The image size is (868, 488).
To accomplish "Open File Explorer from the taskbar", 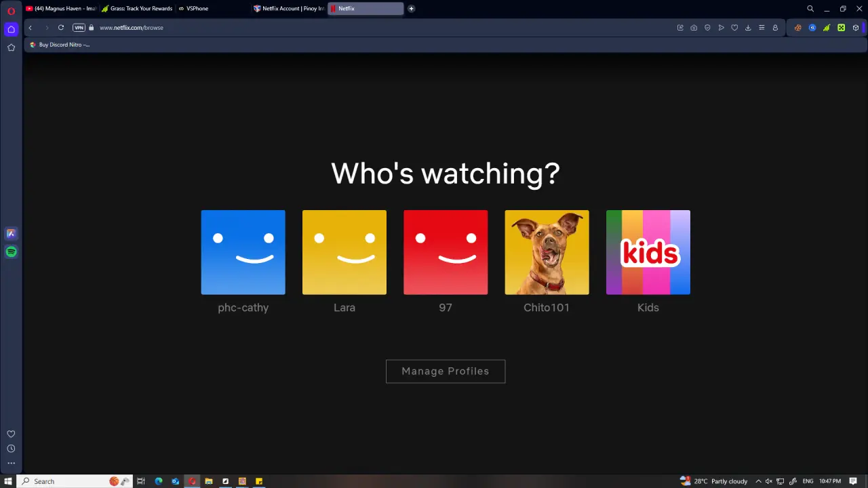I will [x=209, y=481].
